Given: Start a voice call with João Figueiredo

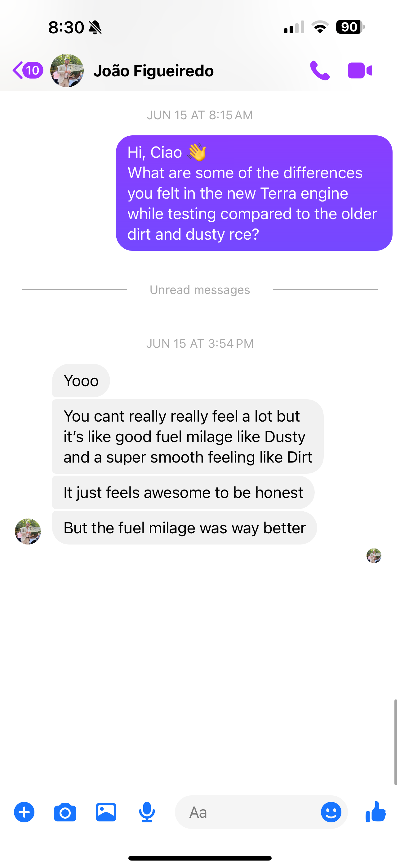Looking at the screenshot, I should point(319,71).
